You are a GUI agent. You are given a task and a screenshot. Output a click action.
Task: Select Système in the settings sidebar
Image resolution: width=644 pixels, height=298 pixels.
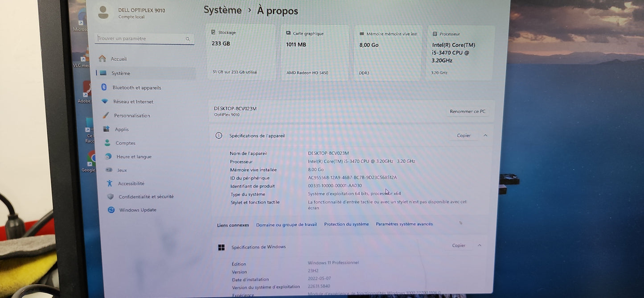[121, 73]
